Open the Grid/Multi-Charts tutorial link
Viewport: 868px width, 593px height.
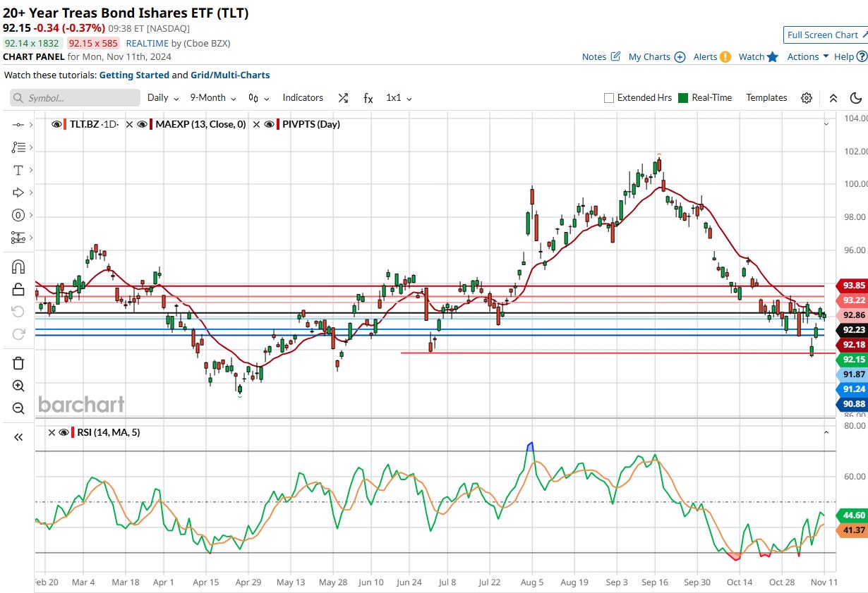pos(230,75)
